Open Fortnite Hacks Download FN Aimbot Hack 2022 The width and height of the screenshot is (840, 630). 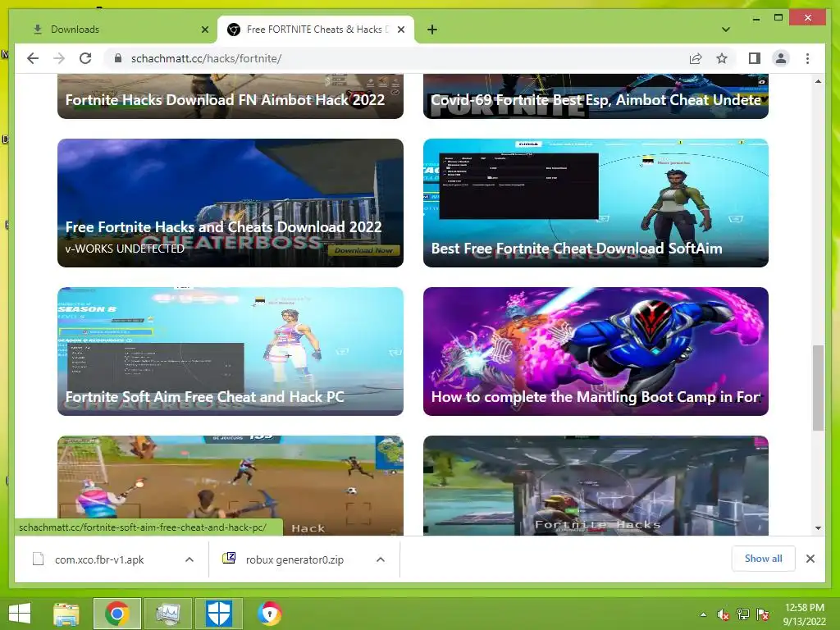pyautogui.click(x=231, y=97)
